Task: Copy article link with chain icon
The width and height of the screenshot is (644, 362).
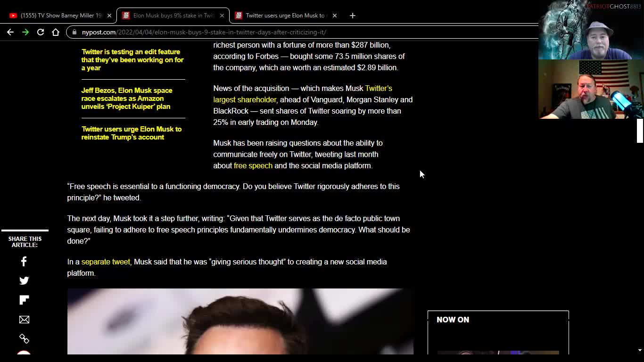Action: point(24,338)
